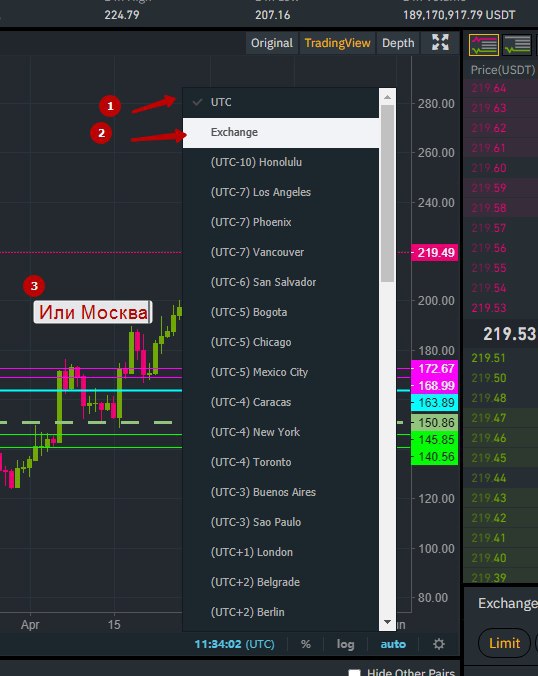
Task: Click timezone list scroll-down arrow
Action: click(387, 622)
